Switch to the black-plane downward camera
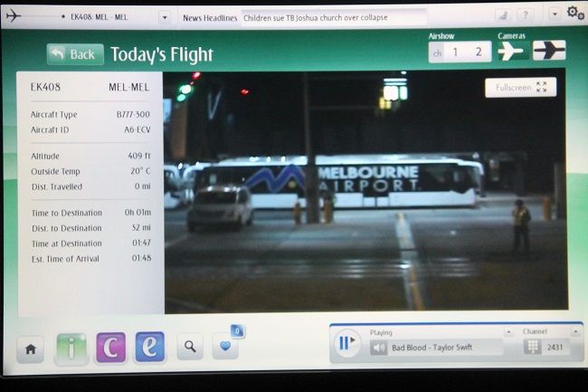588x392 pixels. point(549,51)
